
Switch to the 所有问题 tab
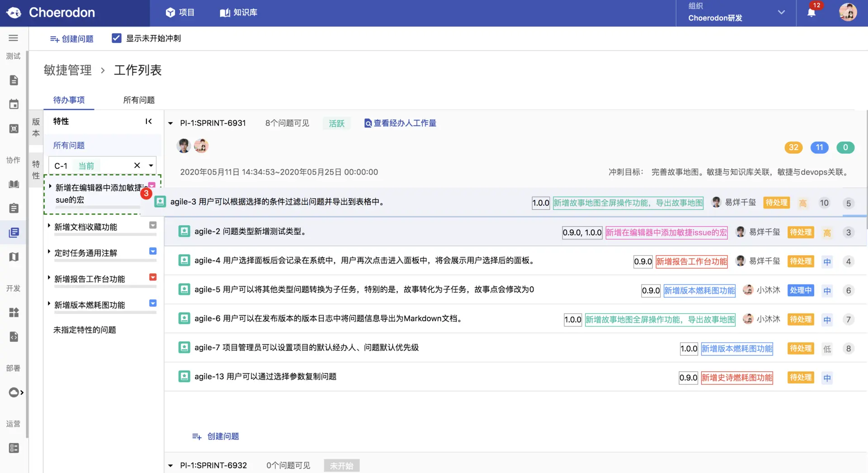138,100
